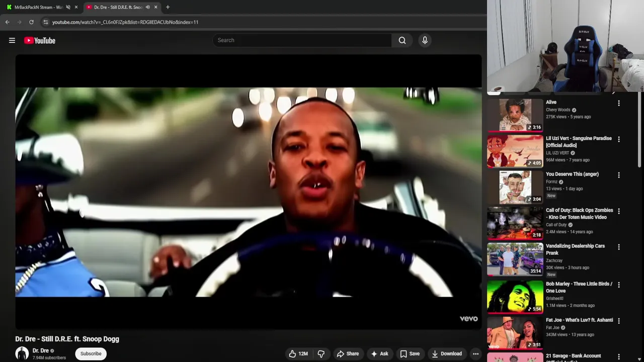Image resolution: width=644 pixels, height=362 pixels.
Task: Open Call of Duty Black Ops Zombies title
Action: [579, 214]
